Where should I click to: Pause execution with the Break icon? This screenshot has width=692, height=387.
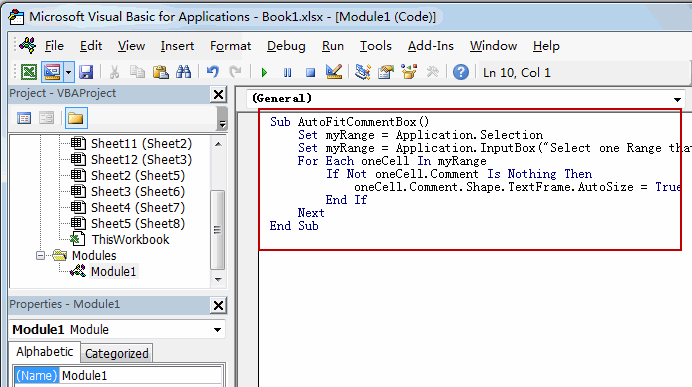[287, 72]
